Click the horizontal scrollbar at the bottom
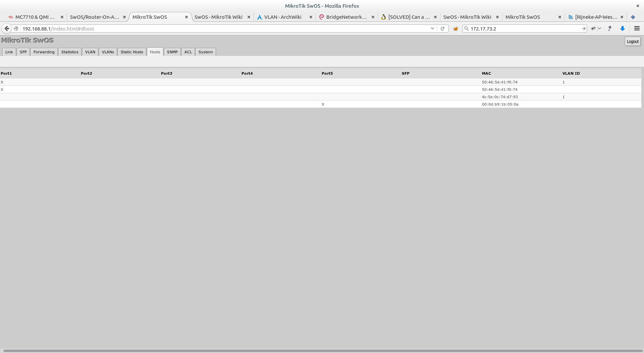644x353 pixels. pos(322,351)
